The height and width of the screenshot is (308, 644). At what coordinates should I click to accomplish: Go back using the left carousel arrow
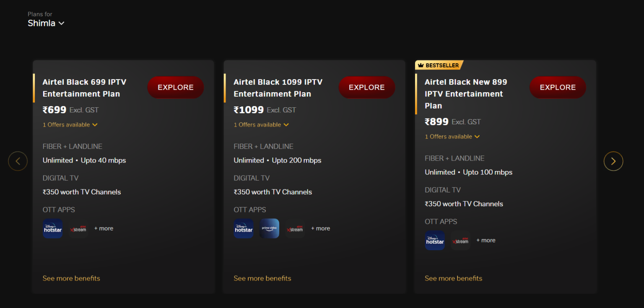pyautogui.click(x=18, y=161)
